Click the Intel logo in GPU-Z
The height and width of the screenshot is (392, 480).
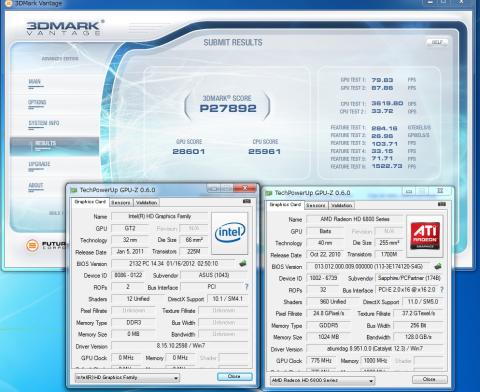coord(230,233)
